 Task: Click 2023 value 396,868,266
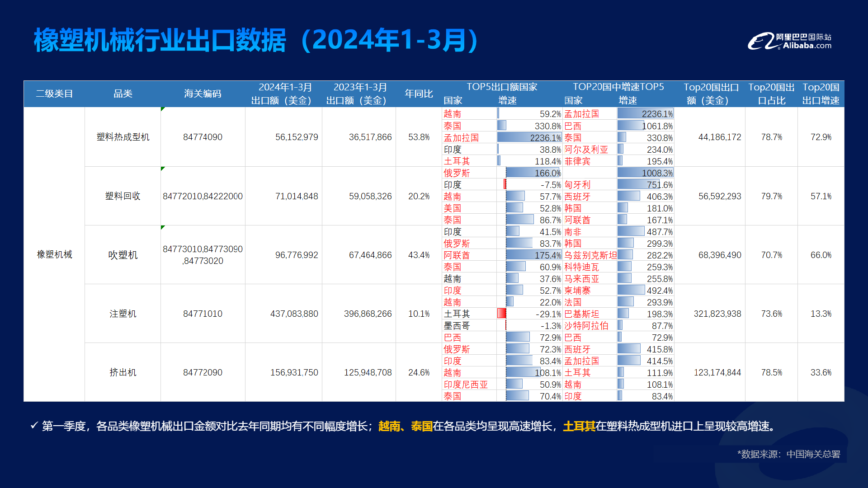pyautogui.click(x=368, y=314)
